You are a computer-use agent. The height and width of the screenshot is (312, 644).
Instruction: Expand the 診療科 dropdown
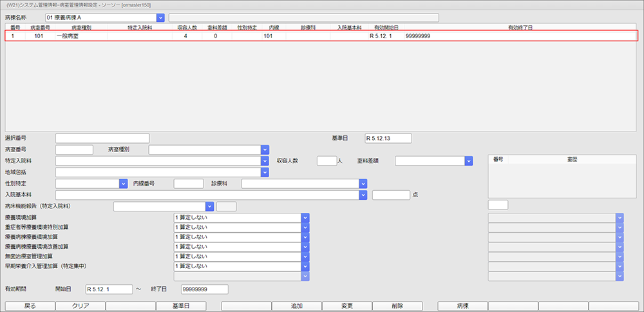(x=363, y=184)
